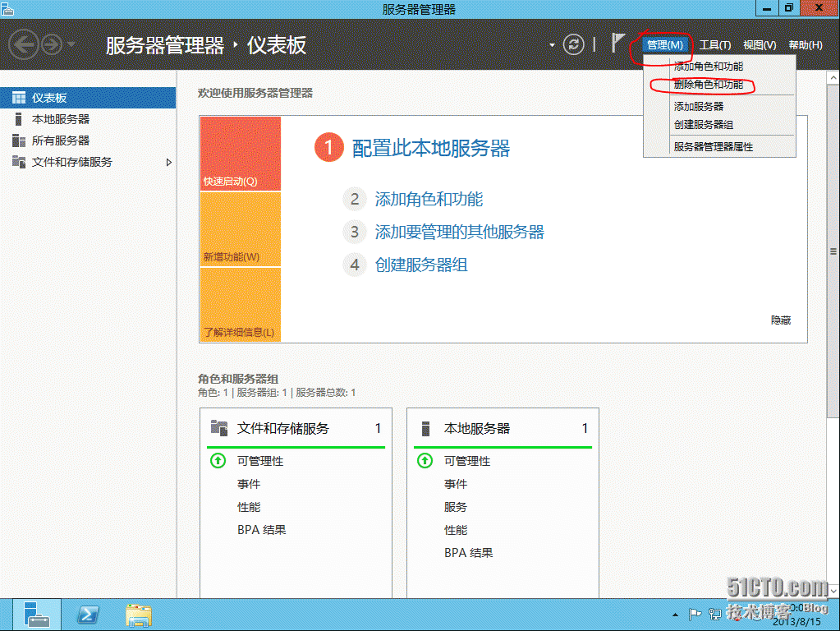840x631 pixels.
Task: Open the 工具(T) menu
Action: pyautogui.click(x=714, y=45)
